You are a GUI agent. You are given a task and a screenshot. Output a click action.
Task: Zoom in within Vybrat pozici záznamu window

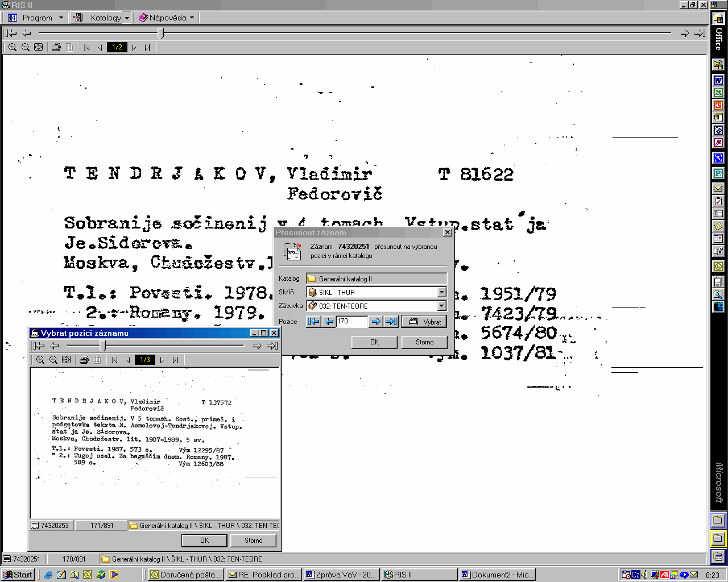(40, 360)
